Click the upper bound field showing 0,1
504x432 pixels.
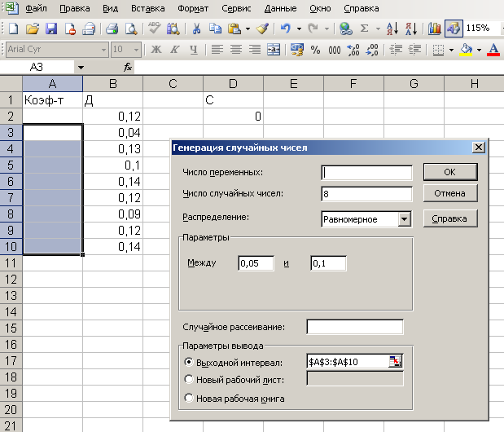click(x=328, y=263)
